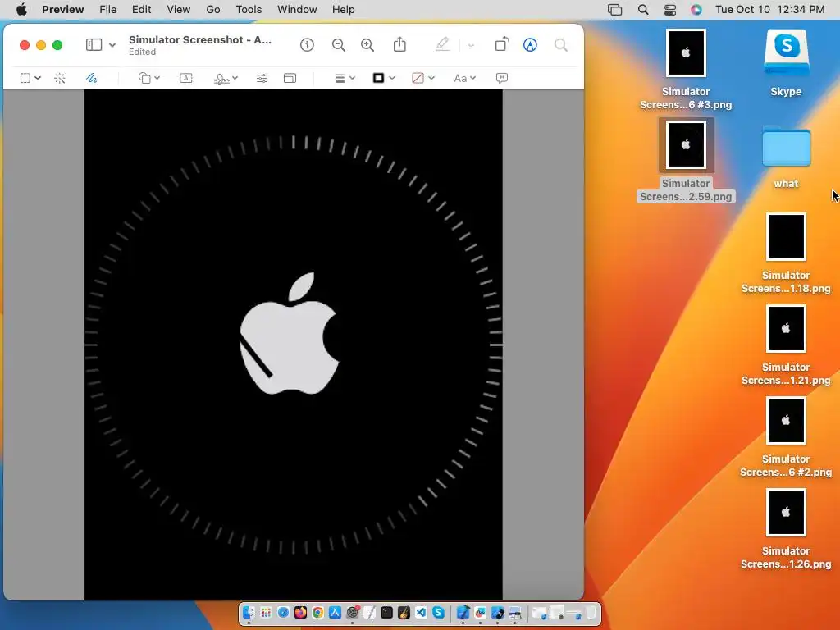
Task: Open the Trash in the Dock
Action: 591,612
